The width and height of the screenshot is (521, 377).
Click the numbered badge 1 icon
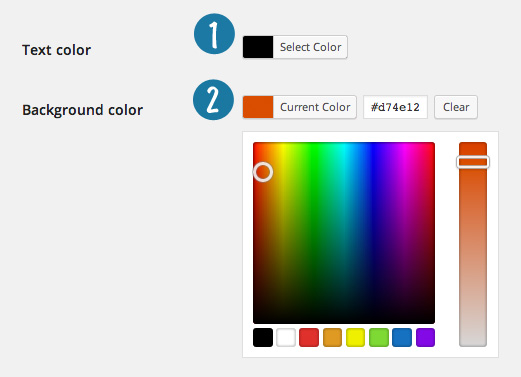coord(214,34)
